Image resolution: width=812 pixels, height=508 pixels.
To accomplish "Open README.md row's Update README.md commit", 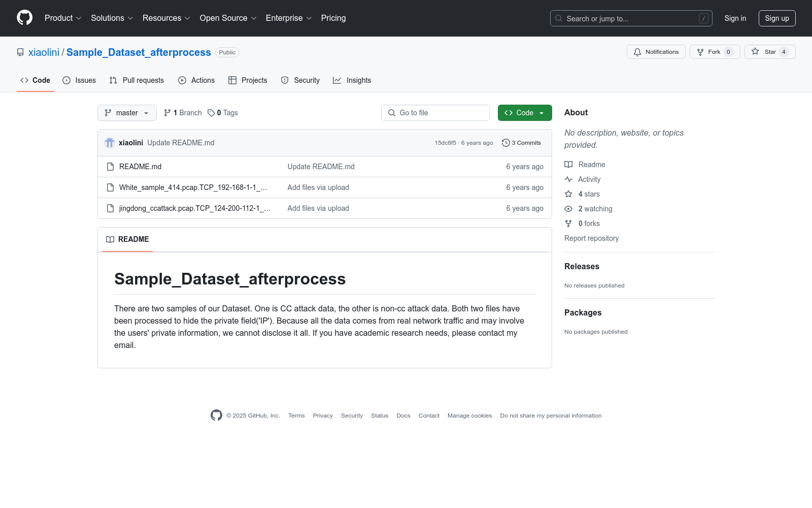I will click(321, 167).
